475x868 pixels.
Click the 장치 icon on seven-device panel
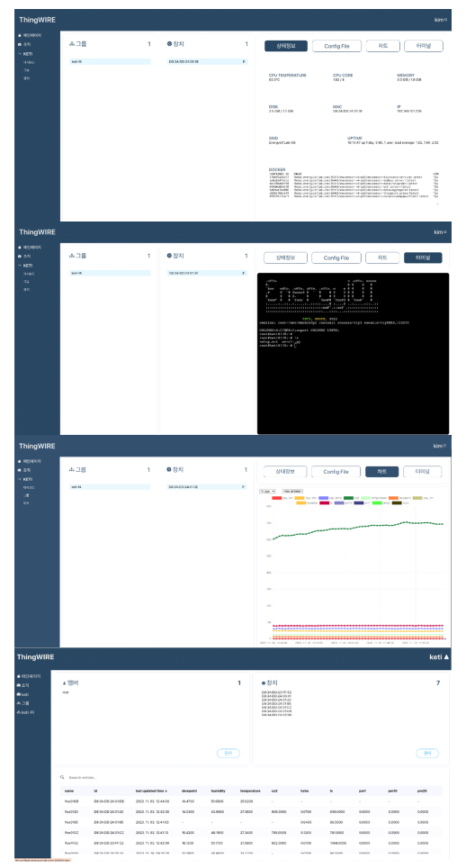[264, 683]
